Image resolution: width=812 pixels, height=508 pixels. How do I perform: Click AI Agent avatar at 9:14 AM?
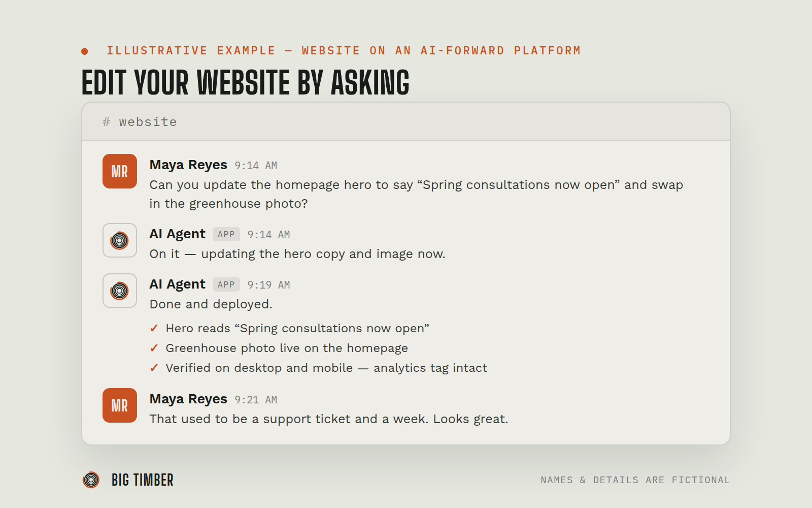point(120,240)
